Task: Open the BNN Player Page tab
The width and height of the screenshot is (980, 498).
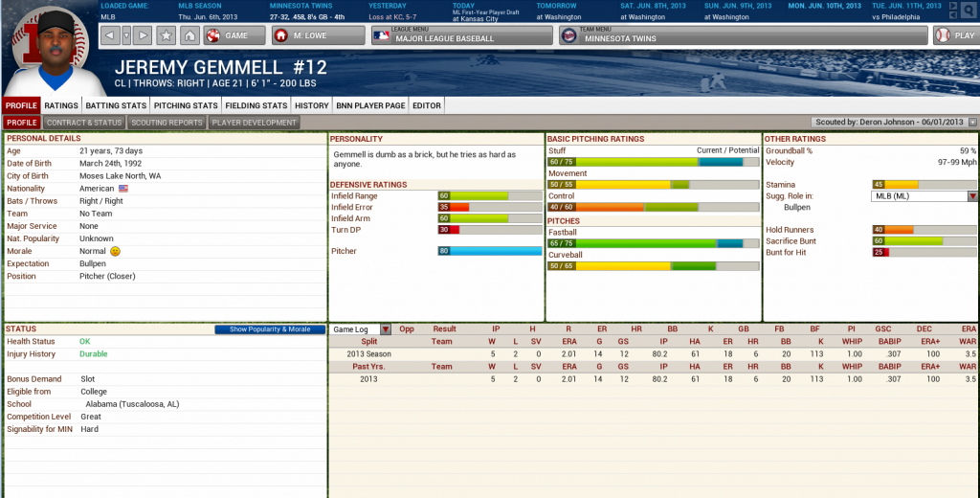Action: [x=370, y=105]
